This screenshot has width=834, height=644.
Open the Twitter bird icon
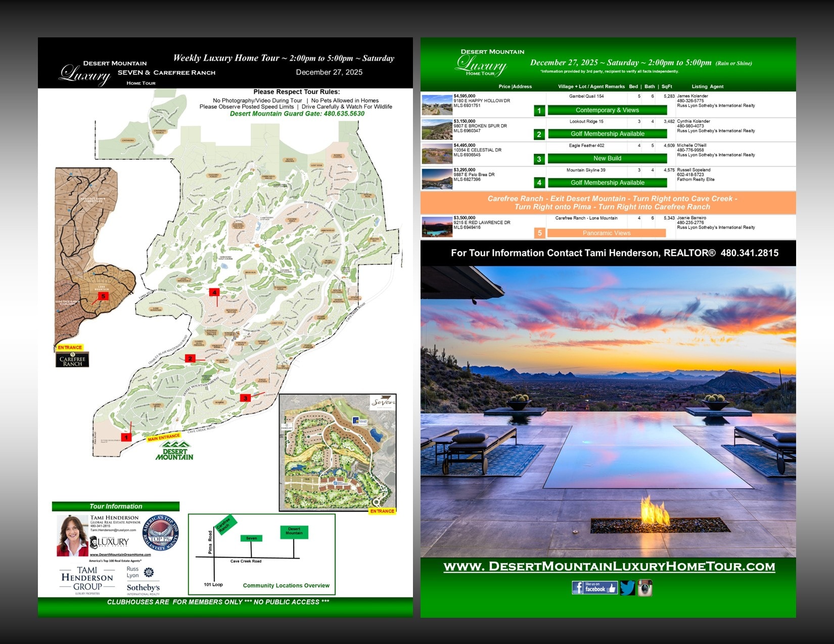[x=627, y=588]
